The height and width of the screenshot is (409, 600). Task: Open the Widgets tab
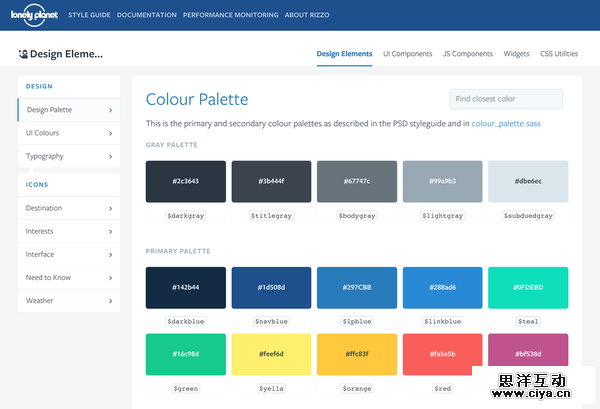516,54
